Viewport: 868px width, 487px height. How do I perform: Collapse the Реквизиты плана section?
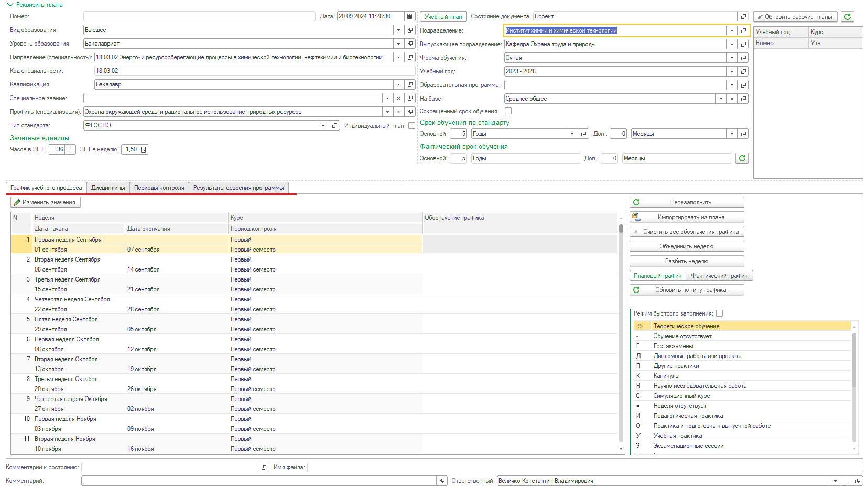(x=35, y=5)
